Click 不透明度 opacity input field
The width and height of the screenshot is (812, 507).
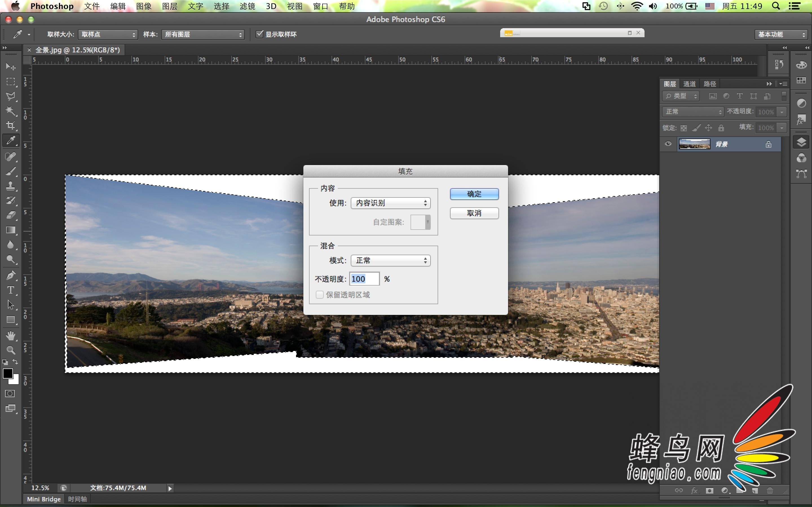(364, 279)
